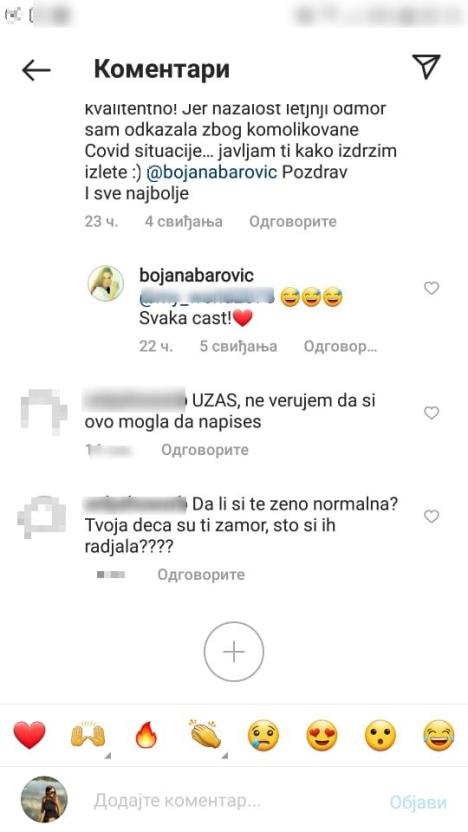This screenshot has width=468, height=832.
Task: Open direct share paper plane icon
Action: [x=426, y=67]
